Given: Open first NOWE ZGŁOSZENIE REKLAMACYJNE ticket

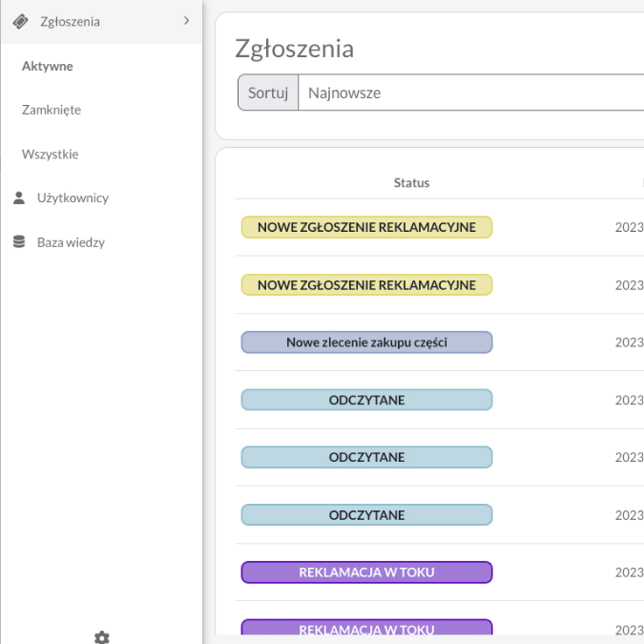Looking at the screenshot, I should [366, 228].
